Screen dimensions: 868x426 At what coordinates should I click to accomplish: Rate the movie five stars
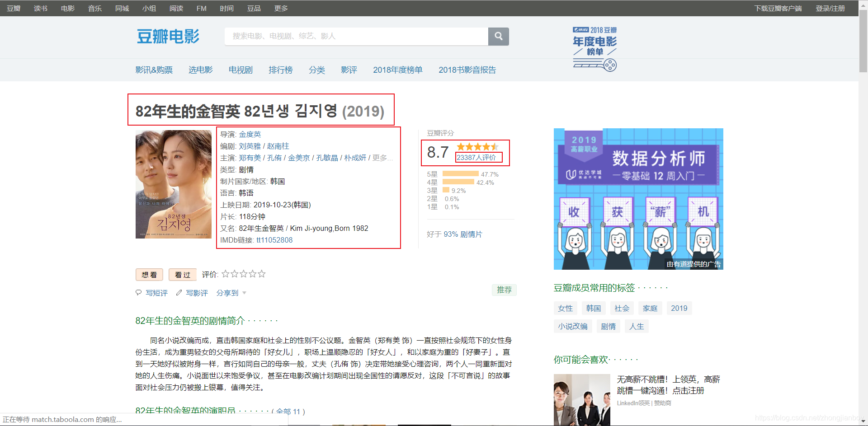coord(261,274)
